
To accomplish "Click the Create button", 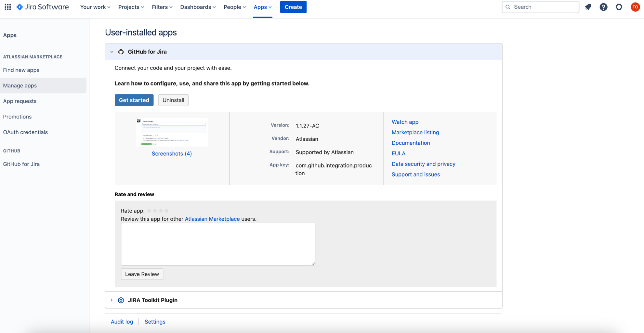I will click(293, 7).
